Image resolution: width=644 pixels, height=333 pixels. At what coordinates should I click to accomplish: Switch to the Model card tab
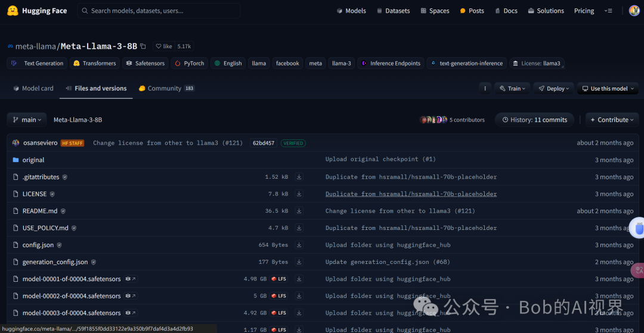point(33,88)
